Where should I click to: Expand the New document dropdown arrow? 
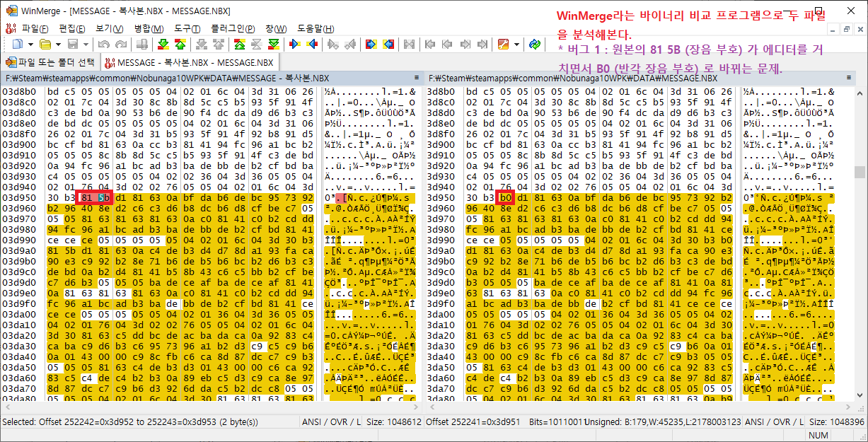30,44
